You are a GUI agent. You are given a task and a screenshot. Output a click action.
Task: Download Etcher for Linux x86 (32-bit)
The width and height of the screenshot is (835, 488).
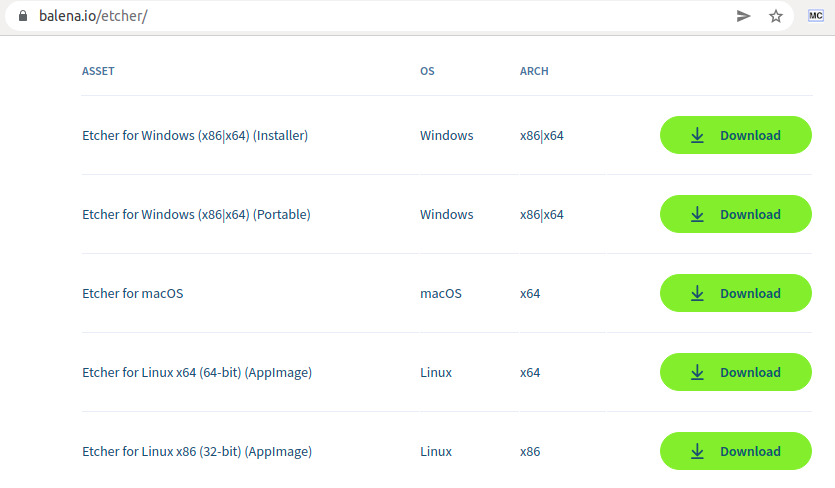[735, 451]
